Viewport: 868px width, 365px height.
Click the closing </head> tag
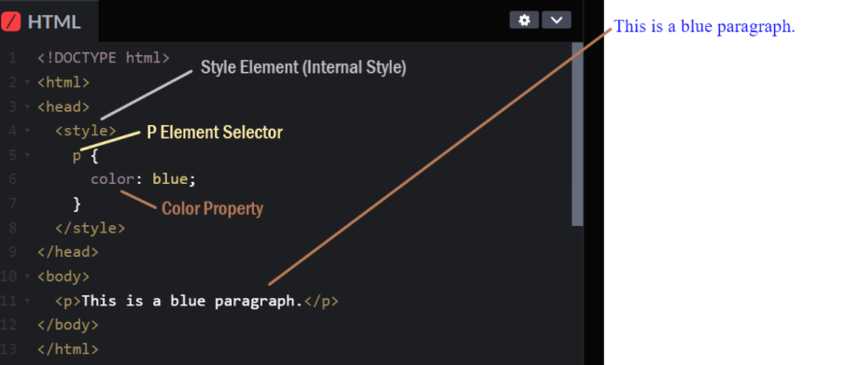tap(68, 252)
